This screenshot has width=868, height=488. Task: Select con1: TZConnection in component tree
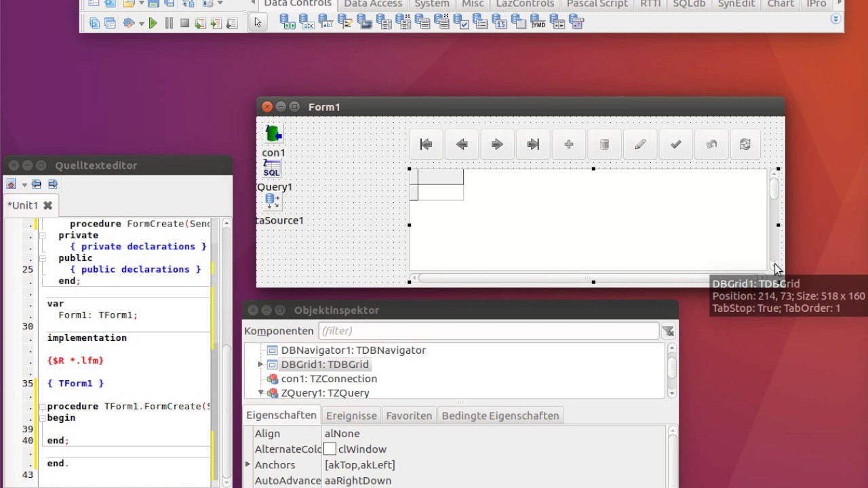[x=329, y=379]
